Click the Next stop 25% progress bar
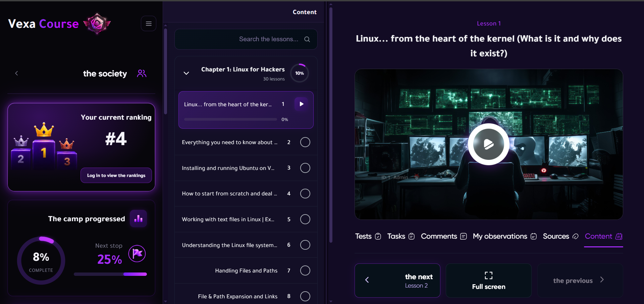This screenshot has width=644, height=304. [110, 274]
